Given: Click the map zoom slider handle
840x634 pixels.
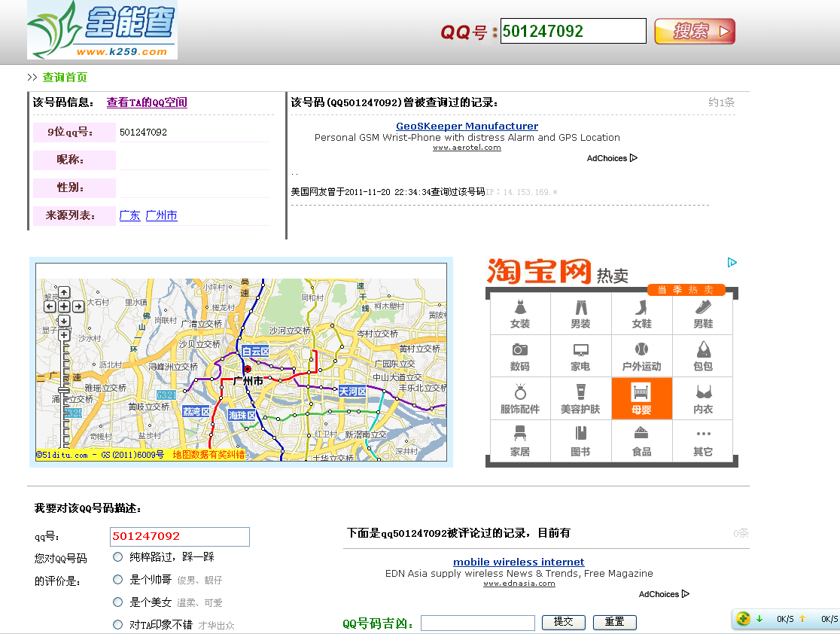Looking at the screenshot, I should click(64, 389).
